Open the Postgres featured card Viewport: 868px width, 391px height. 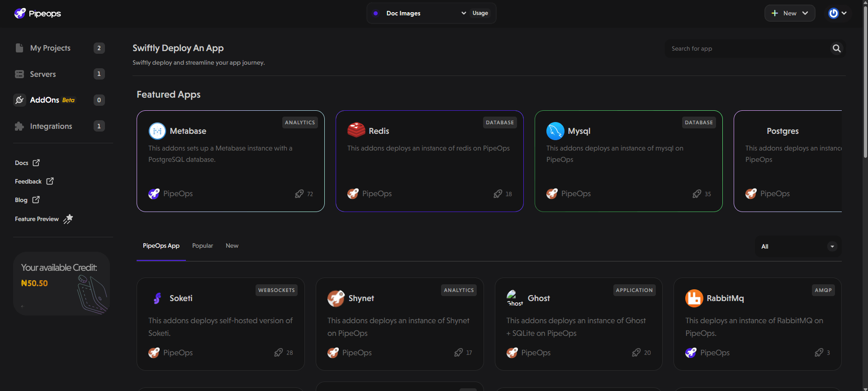(x=788, y=161)
